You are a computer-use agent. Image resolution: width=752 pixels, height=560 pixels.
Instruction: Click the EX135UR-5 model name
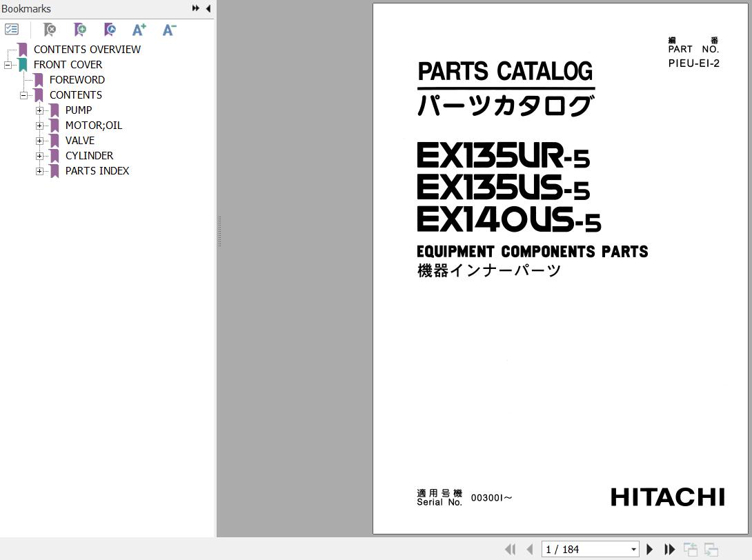click(503, 155)
